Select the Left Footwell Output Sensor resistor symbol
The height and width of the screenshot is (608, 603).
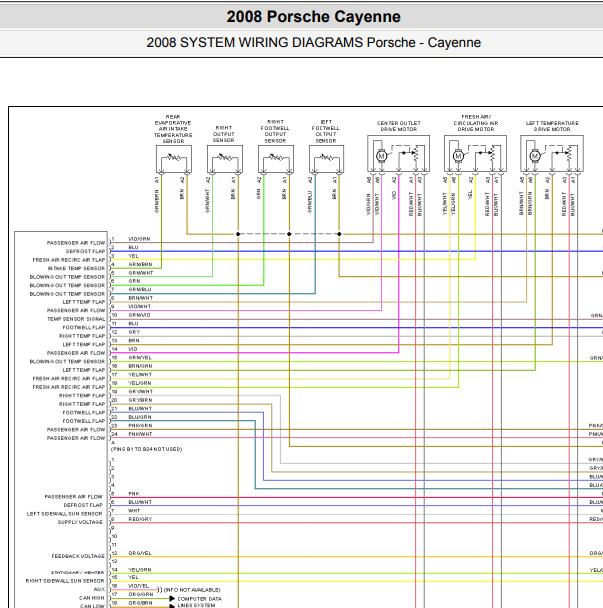click(327, 157)
